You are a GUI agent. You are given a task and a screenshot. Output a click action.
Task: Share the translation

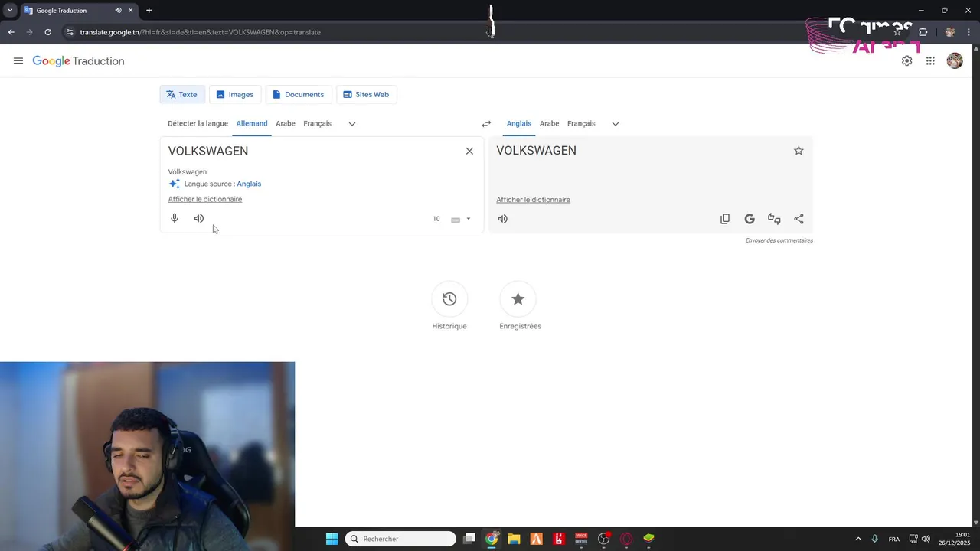799,219
